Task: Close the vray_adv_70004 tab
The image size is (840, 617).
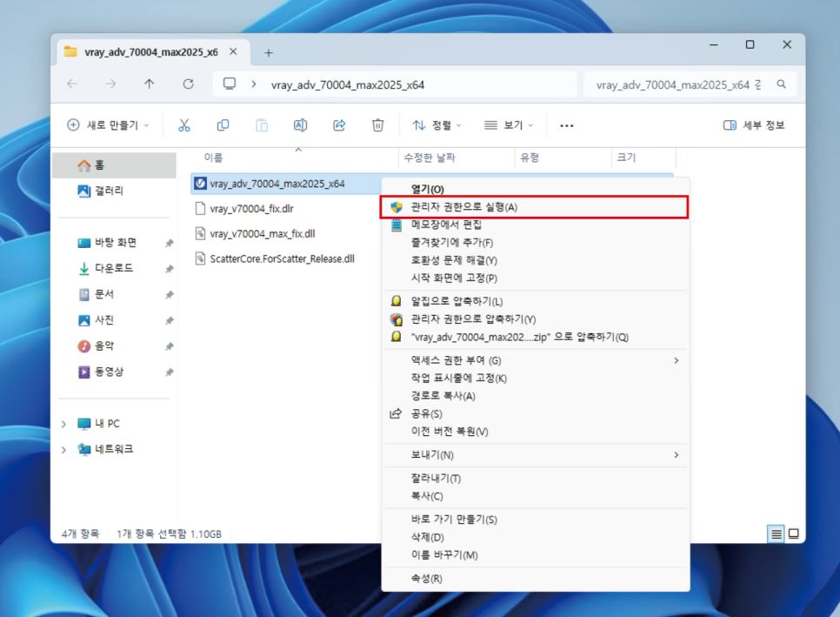Action: [233, 51]
